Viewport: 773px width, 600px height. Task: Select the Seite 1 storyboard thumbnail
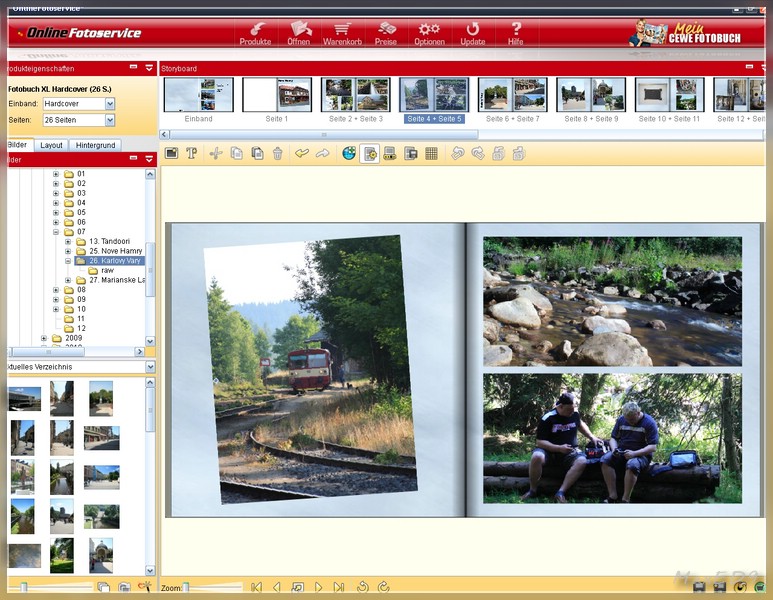(277, 95)
